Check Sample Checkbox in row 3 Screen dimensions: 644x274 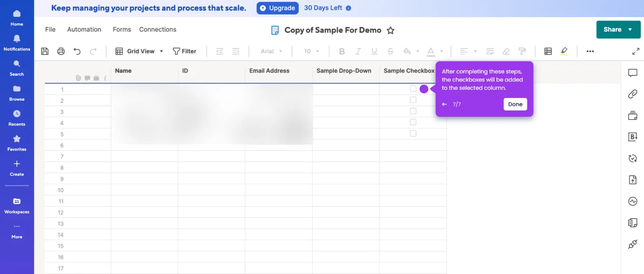413,111
